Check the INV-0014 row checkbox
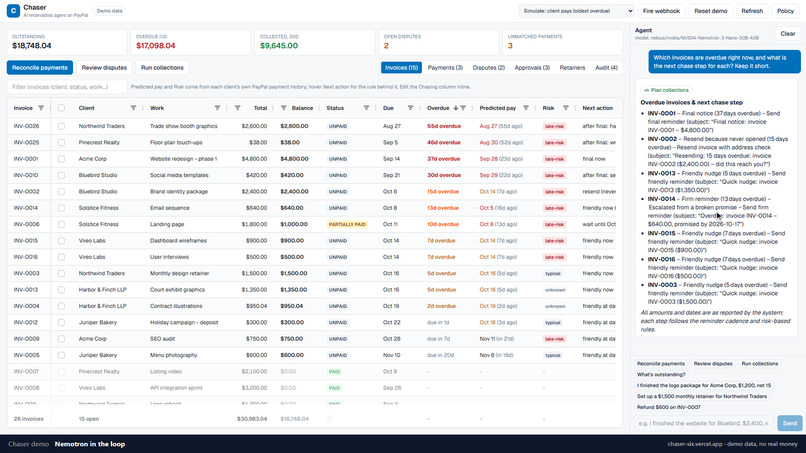 pyautogui.click(x=61, y=208)
